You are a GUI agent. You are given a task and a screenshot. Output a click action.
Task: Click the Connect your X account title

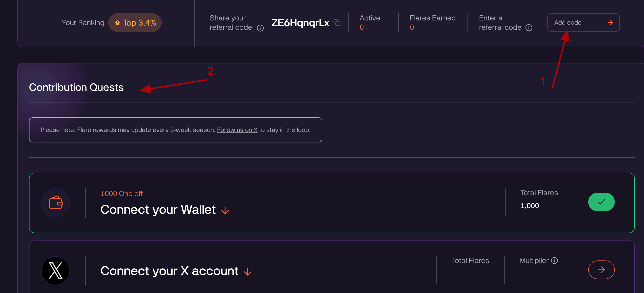pos(169,271)
